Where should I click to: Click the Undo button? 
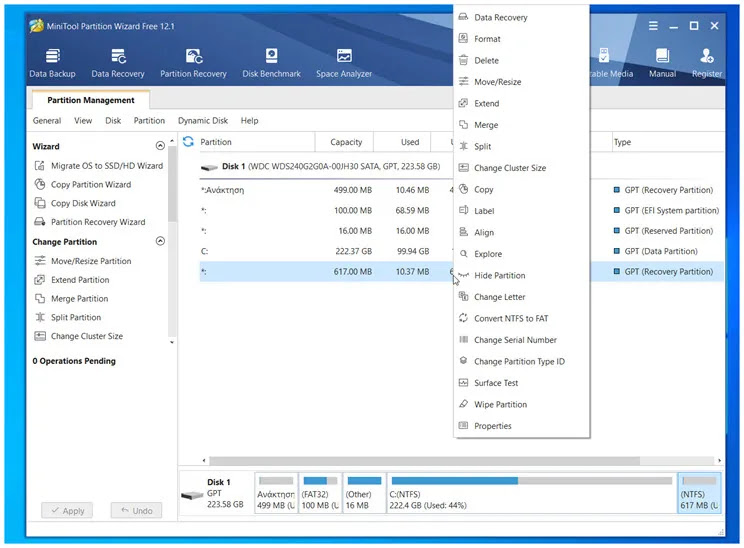tap(136, 511)
